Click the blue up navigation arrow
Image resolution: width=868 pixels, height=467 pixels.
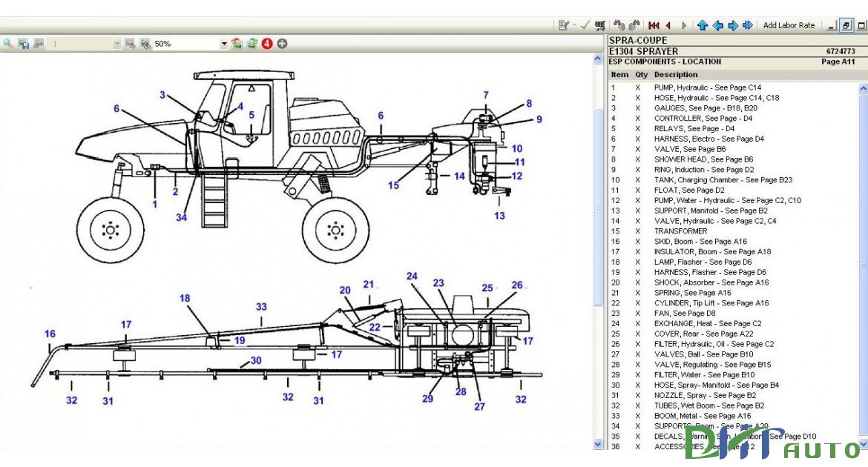pyautogui.click(x=703, y=24)
